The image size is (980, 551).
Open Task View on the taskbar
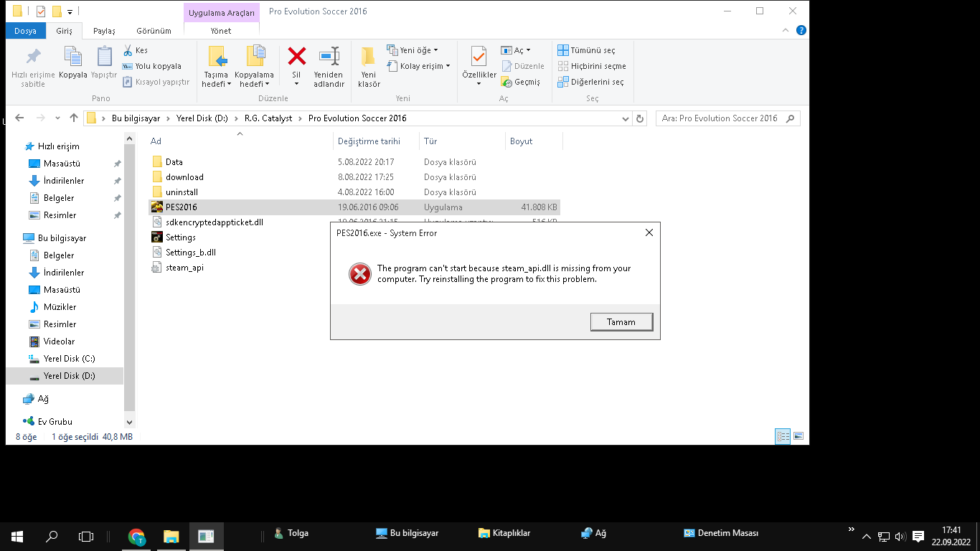86,535
